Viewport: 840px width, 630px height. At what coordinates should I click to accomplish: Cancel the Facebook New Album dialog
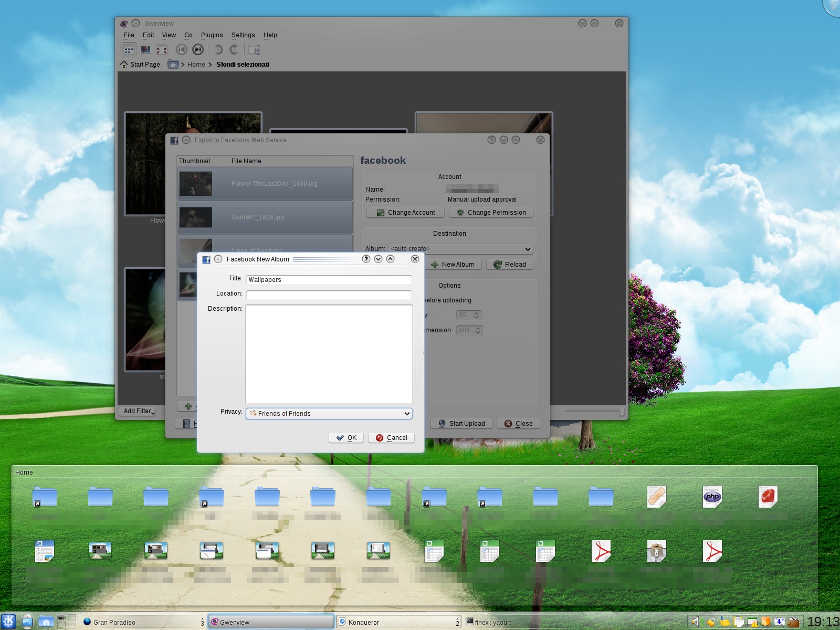click(x=391, y=438)
